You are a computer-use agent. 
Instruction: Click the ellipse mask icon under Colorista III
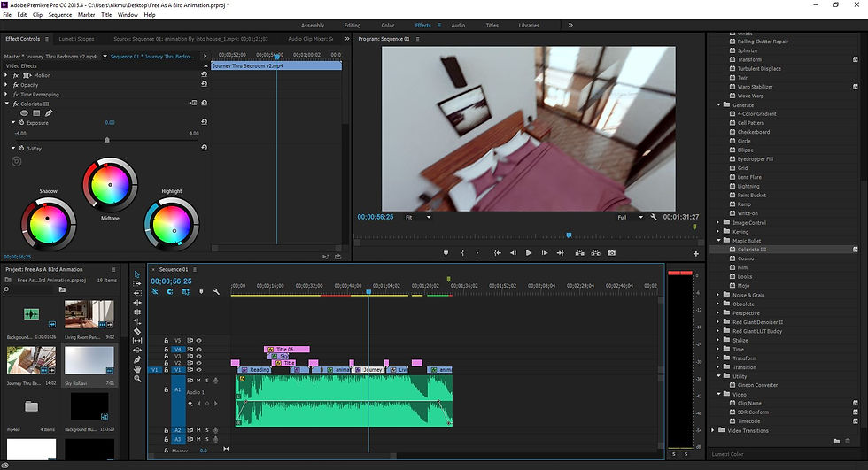tap(25, 112)
